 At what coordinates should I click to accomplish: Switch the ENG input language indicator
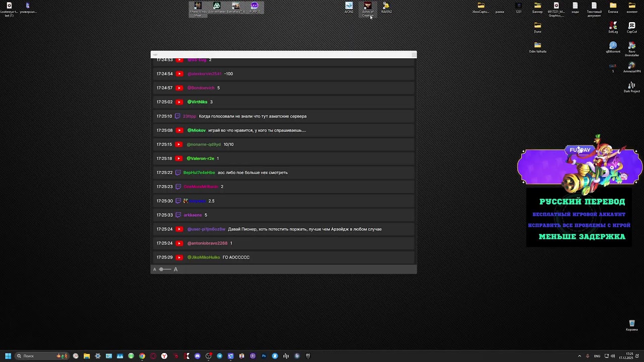(x=597, y=356)
